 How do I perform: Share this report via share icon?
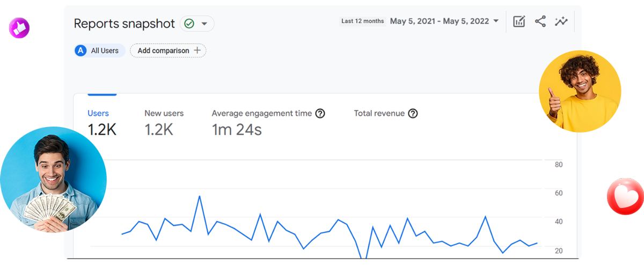coord(540,21)
